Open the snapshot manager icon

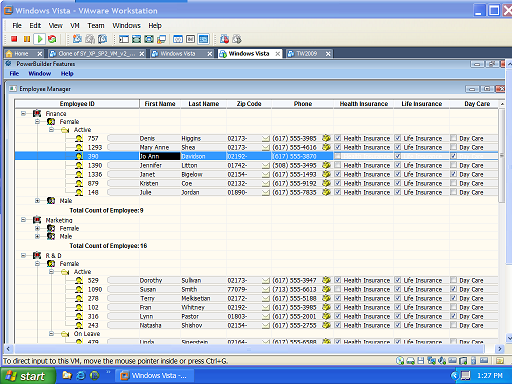(x=103, y=39)
